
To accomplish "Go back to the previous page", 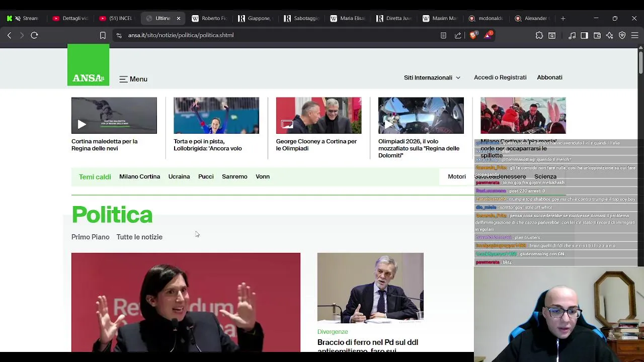I will (x=9, y=35).
